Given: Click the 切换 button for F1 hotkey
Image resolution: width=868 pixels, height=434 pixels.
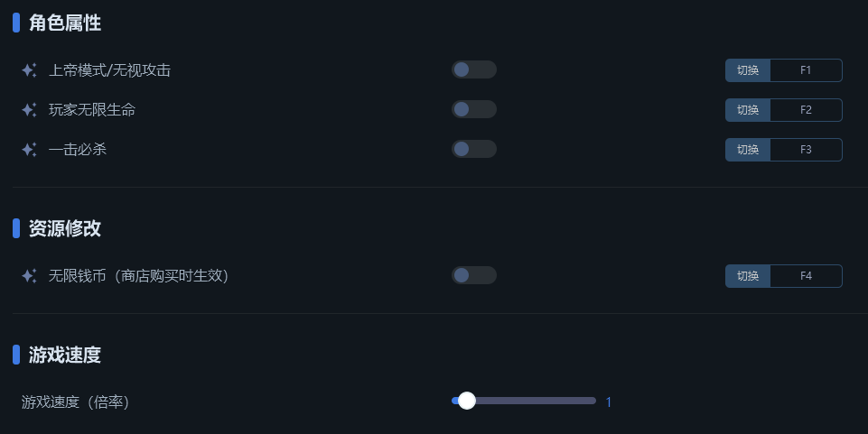Looking at the screenshot, I should click(748, 70).
